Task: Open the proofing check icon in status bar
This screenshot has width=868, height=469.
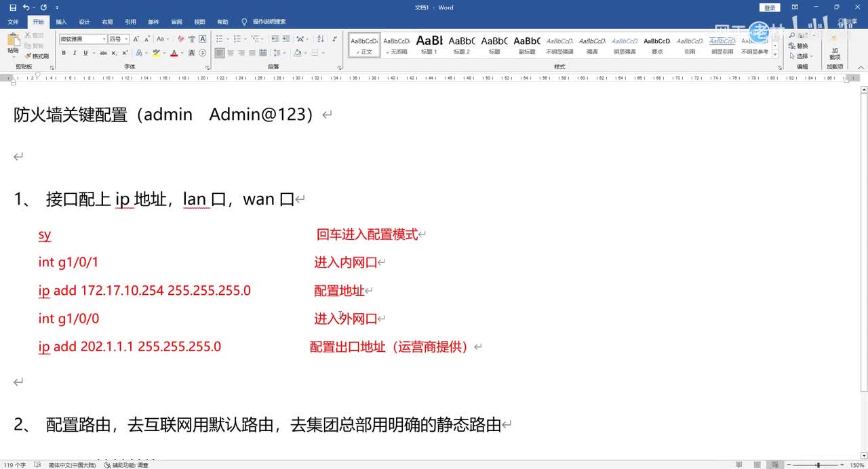Action: [37, 465]
